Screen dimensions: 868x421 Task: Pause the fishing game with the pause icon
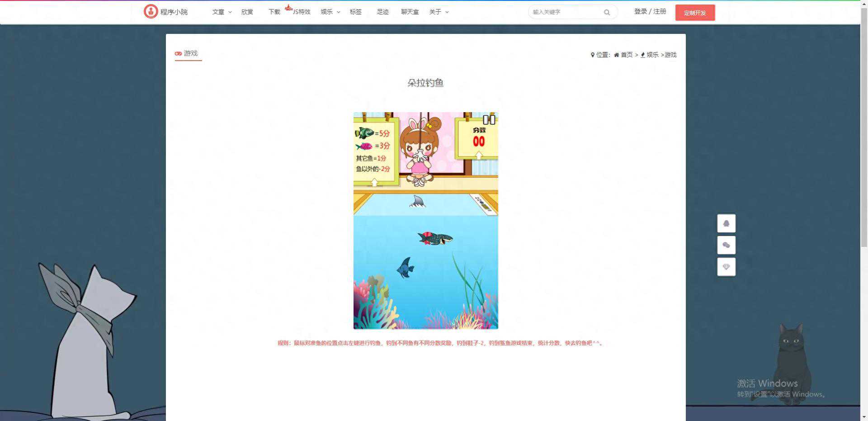coord(490,119)
